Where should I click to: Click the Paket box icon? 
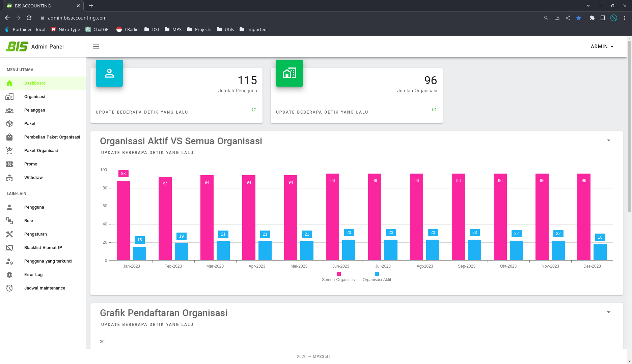tap(9, 124)
